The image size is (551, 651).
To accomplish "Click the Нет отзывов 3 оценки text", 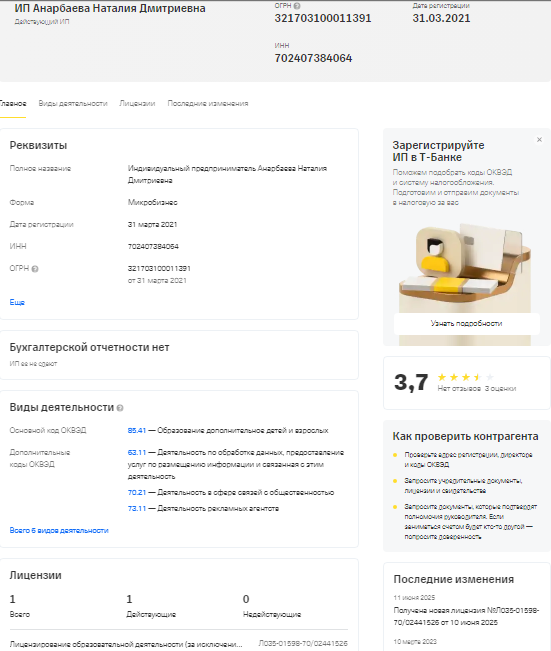I will [477, 389].
